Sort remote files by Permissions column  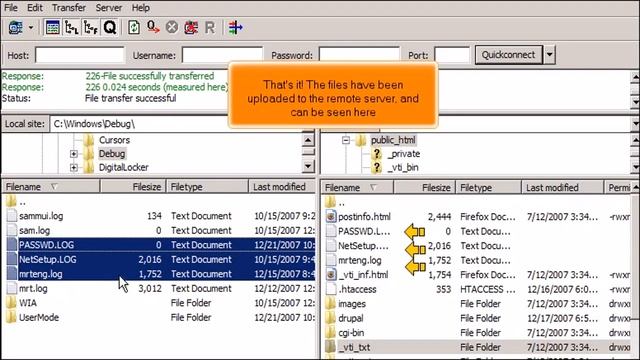[x=619, y=188]
